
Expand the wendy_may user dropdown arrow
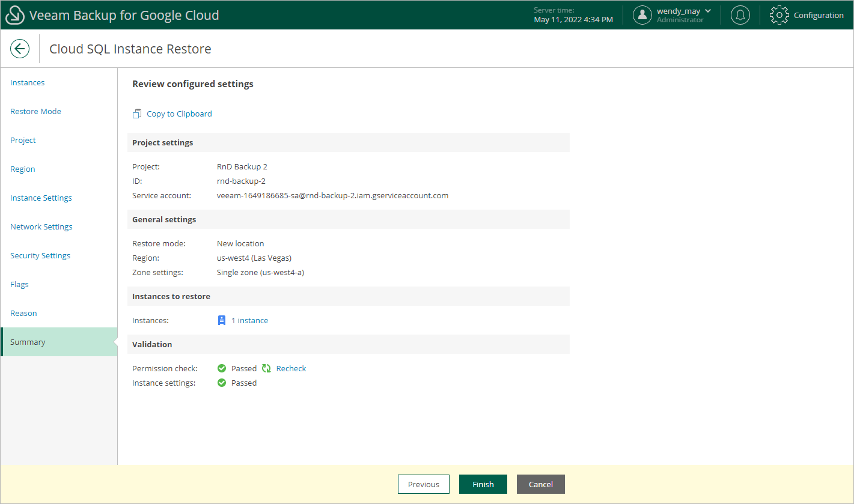click(x=708, y=11)
